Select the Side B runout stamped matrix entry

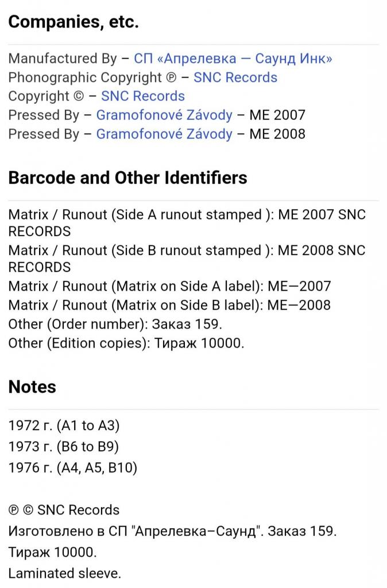coord(187,258)
